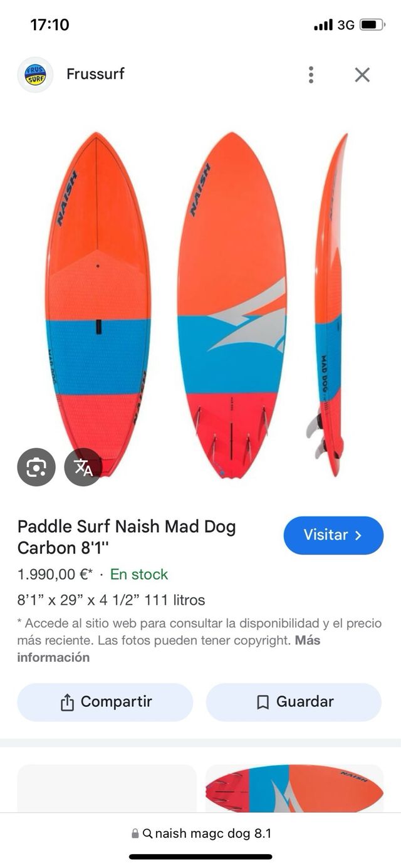Open the three-dot options menu

pos(311,75)
